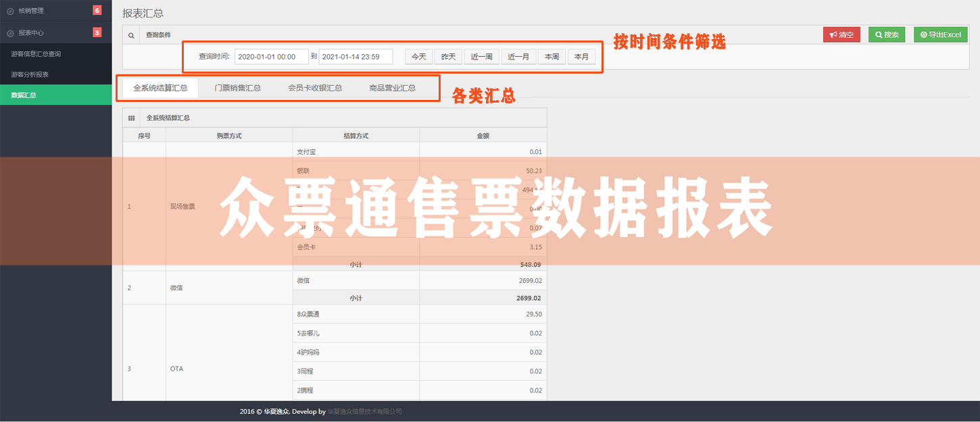Click the 支付宝 cell
This screenshot has width=980, height=422.
[x=356, y=152]
